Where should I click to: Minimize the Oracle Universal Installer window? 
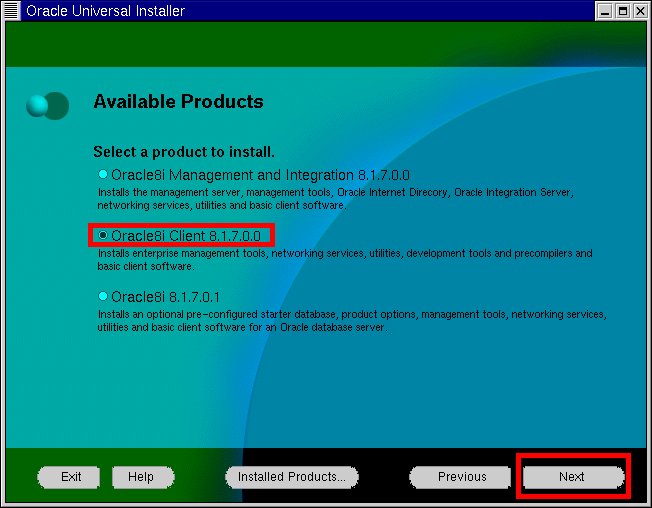pos(605,11)
